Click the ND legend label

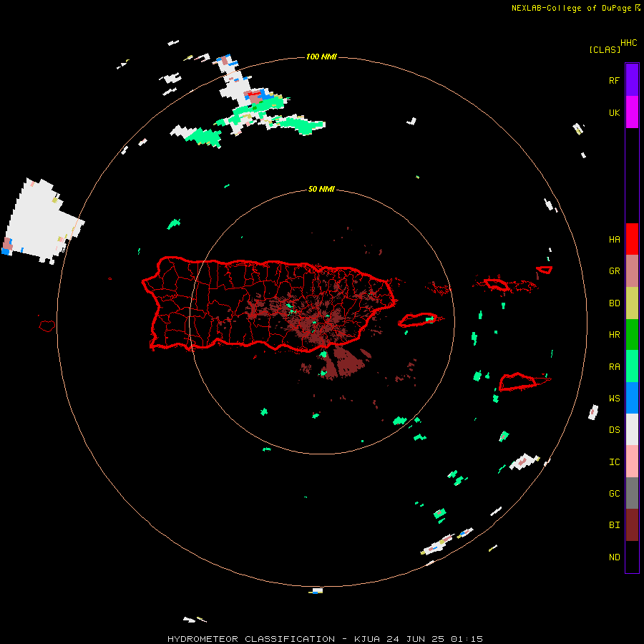[614, 557]
